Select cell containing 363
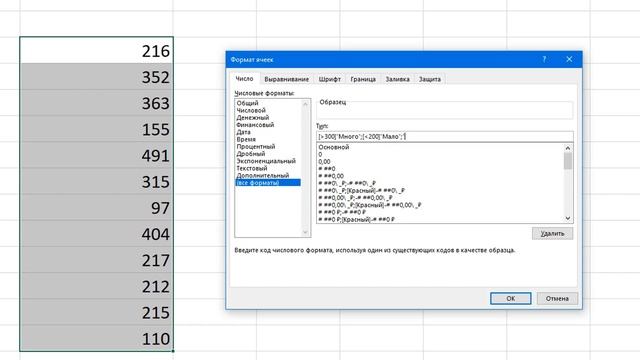This screenshot has width=640, height=360. click(x=96, y=102)
